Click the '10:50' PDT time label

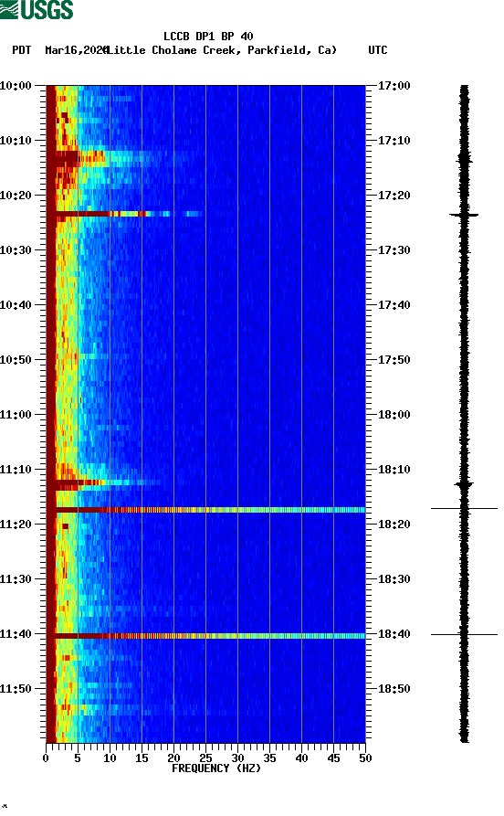tap(16, 360)
